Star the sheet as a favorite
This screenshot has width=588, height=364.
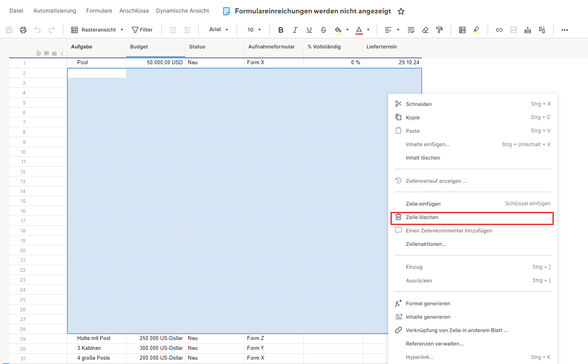tap(401, 11)
